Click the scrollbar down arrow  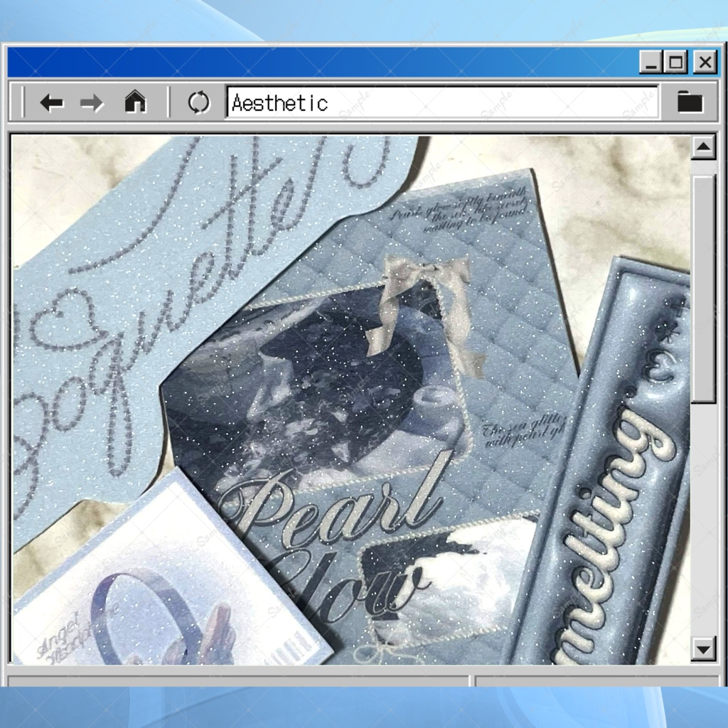[x=703, y=648]
